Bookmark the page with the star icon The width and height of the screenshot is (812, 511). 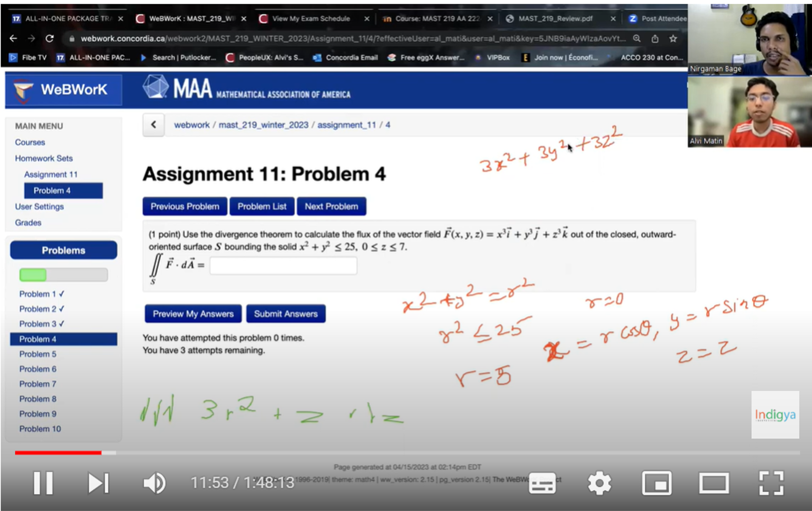[x=673, y=39]
